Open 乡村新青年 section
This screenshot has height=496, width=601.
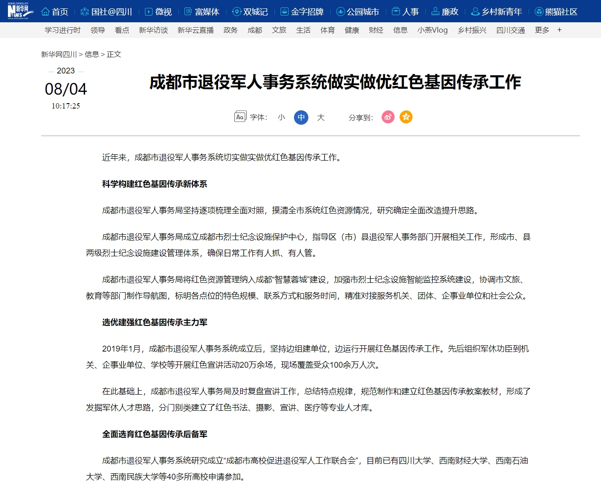point(496,12)
